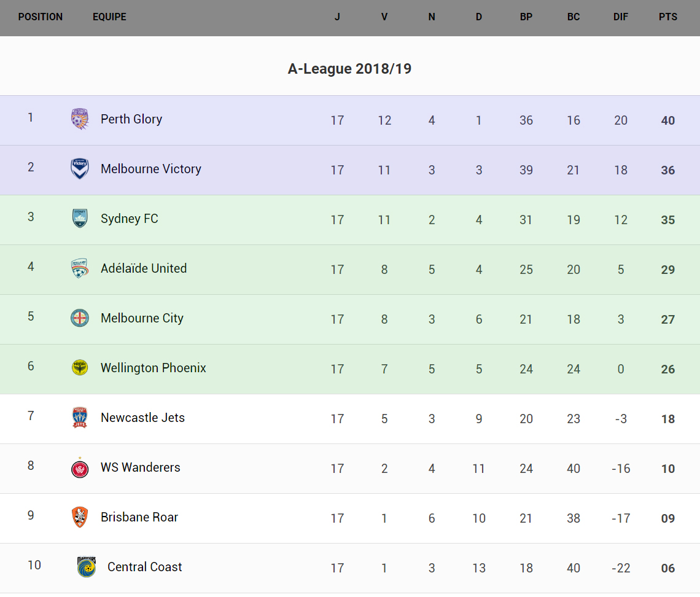This screenshot has width=700, height=597.
Task: Click the Wellington Phoenix yellow logo
Action: click(80, 368)
